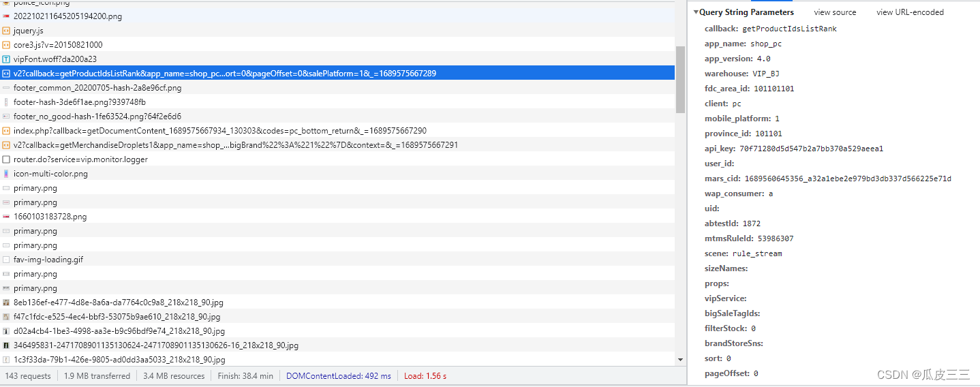Click the red image icon of 1660103183728.png
Image resolution: width=980 pixels, height=387 pixels.
[x=6, y=217]
